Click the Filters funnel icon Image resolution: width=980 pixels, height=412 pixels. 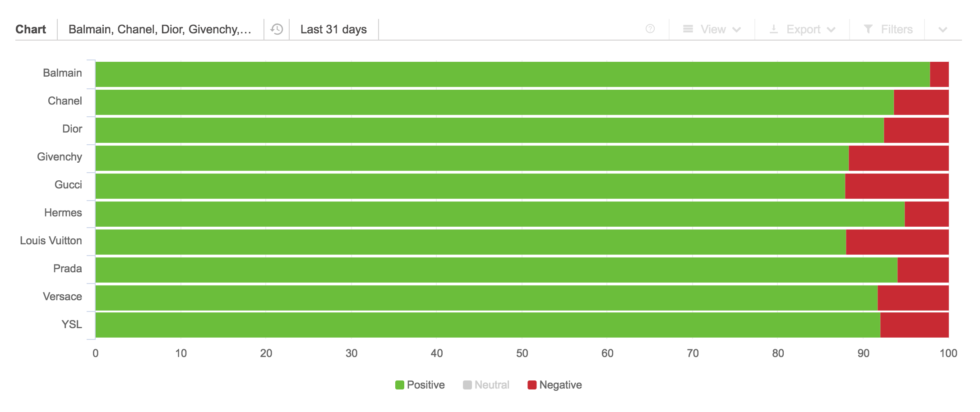point(868,29)
